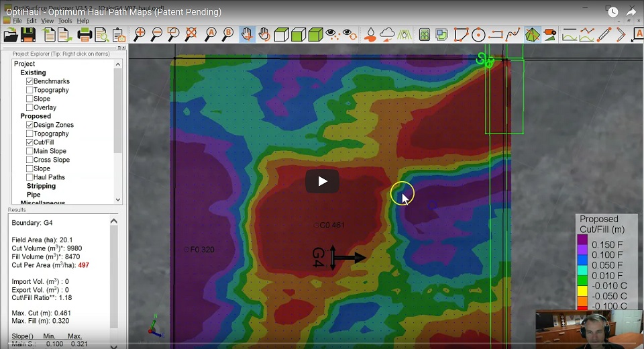
Task: Toggle the green 3D surface mesh icon
Action: point(533,34)
